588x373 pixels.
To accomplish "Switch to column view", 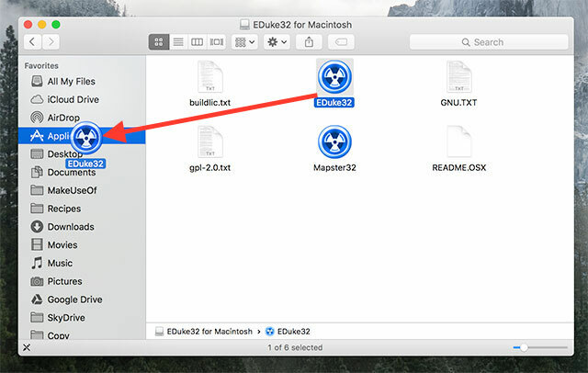I will pyautogui.click(x=197, y=42).
